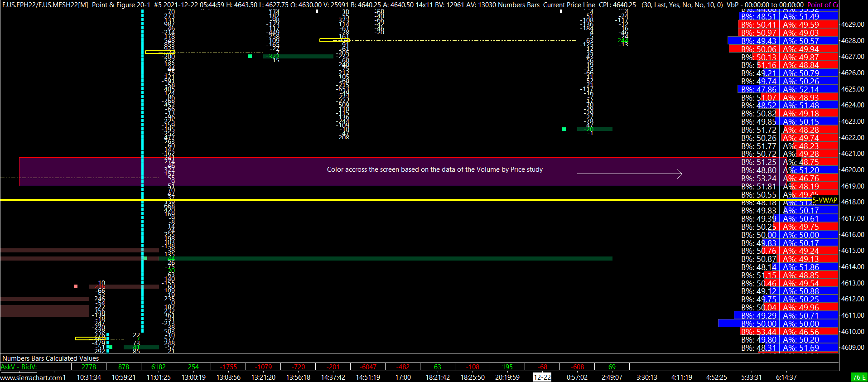868x382 pixels.
Task: Click the -1755 delta value
Action: tap(228, 367)
